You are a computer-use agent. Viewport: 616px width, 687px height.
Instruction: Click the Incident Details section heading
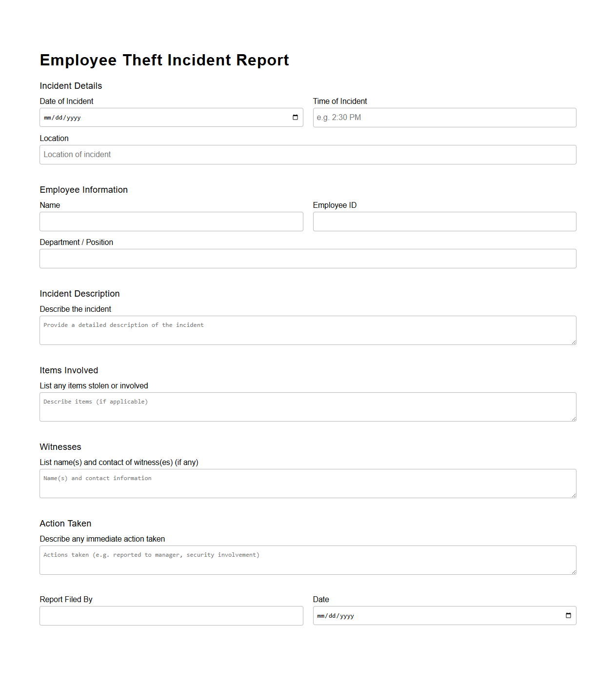click(71, 85)
